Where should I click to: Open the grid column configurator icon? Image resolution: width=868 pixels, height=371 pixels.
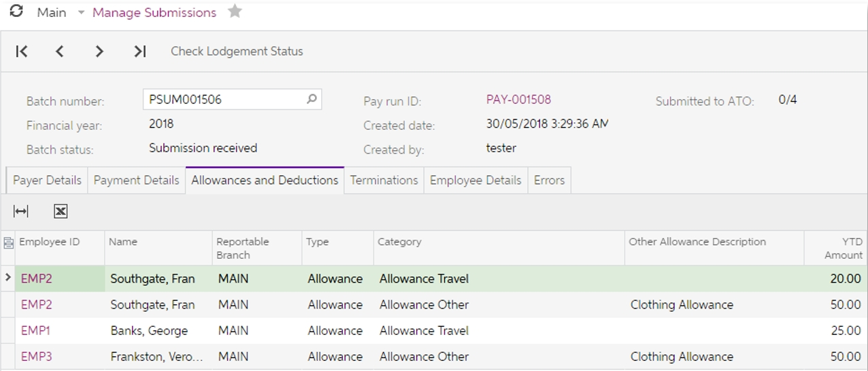(8, 243)
